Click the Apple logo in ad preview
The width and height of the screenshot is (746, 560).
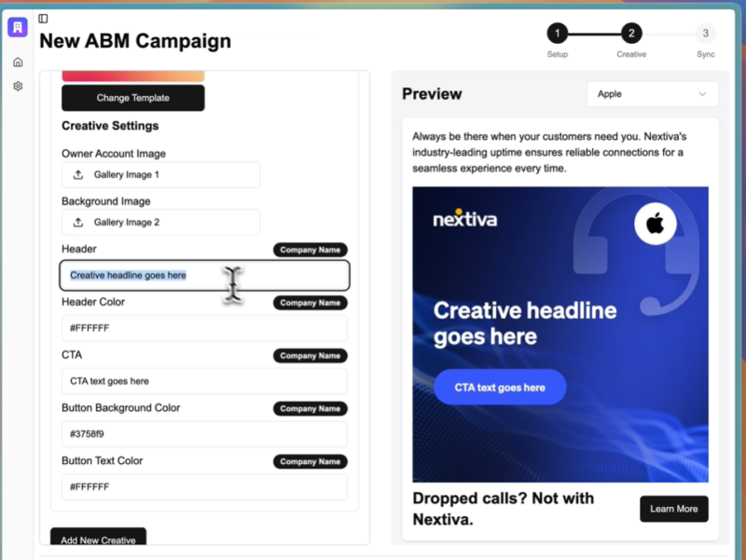[x=656, y=224]
